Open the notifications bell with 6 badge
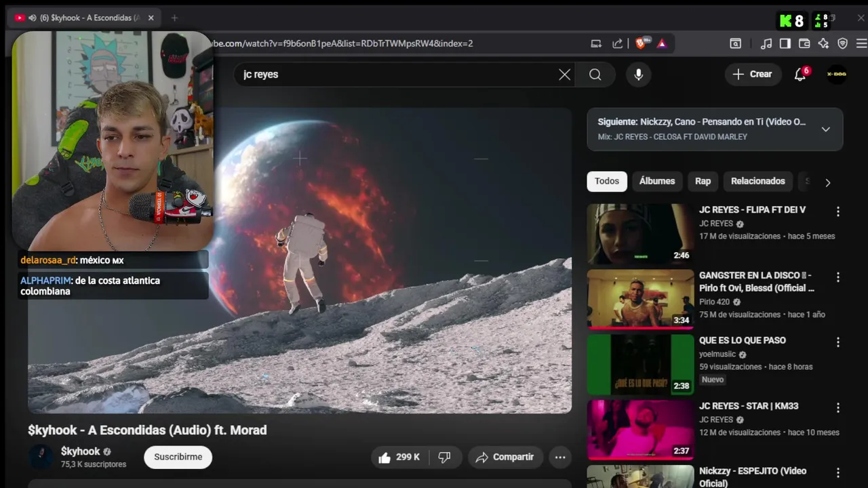Image resolution: width=868 pixels, height=488 pixels. tap(801, 74)
